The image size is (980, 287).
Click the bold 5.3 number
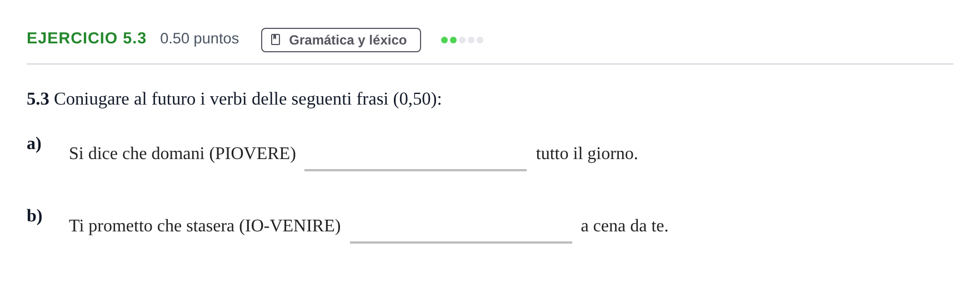point(38,99)
